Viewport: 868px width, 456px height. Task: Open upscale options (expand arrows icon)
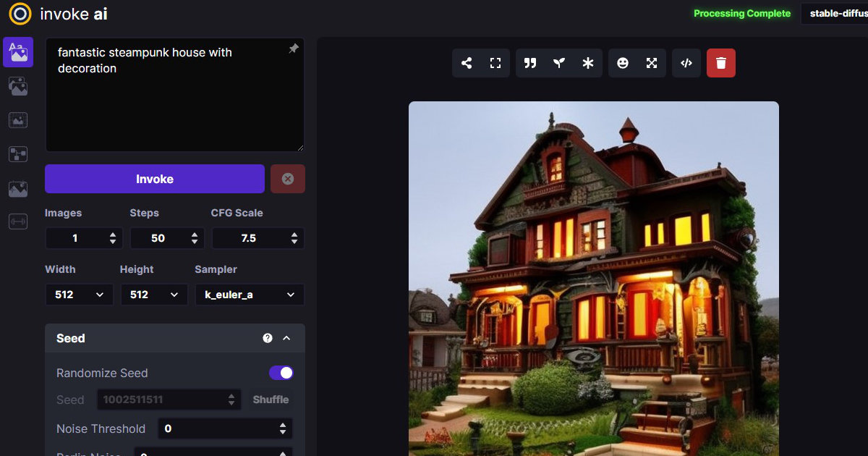[652, 63]
